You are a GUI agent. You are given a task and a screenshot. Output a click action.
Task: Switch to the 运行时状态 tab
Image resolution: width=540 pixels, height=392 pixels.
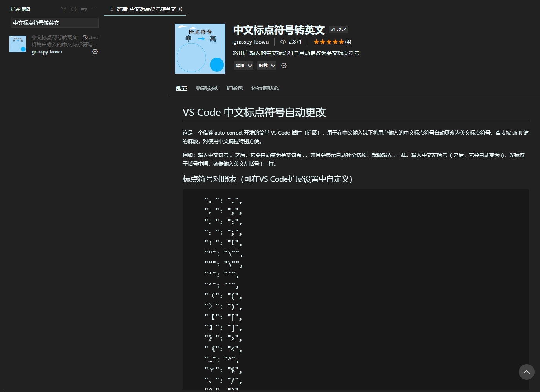265,88
